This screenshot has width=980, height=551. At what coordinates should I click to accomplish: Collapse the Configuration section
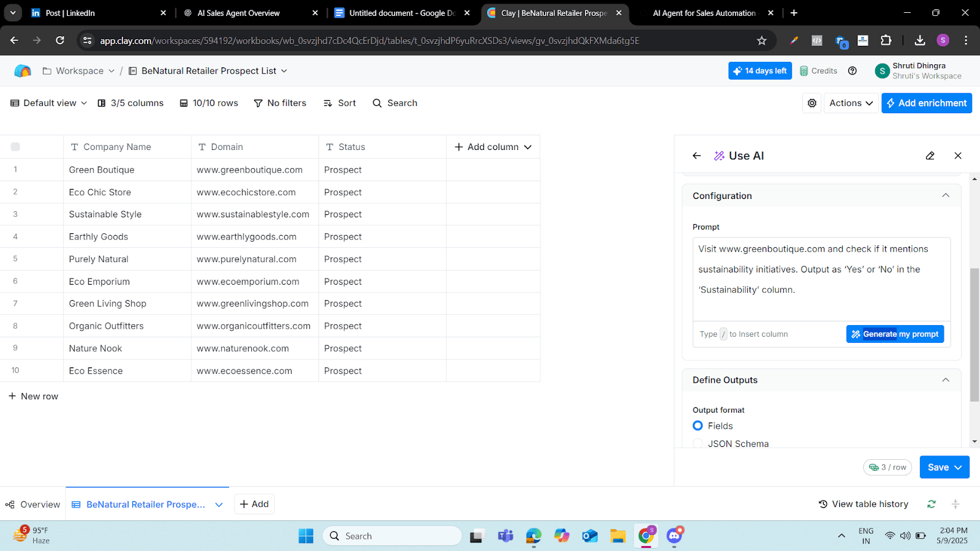click(946, 196)
